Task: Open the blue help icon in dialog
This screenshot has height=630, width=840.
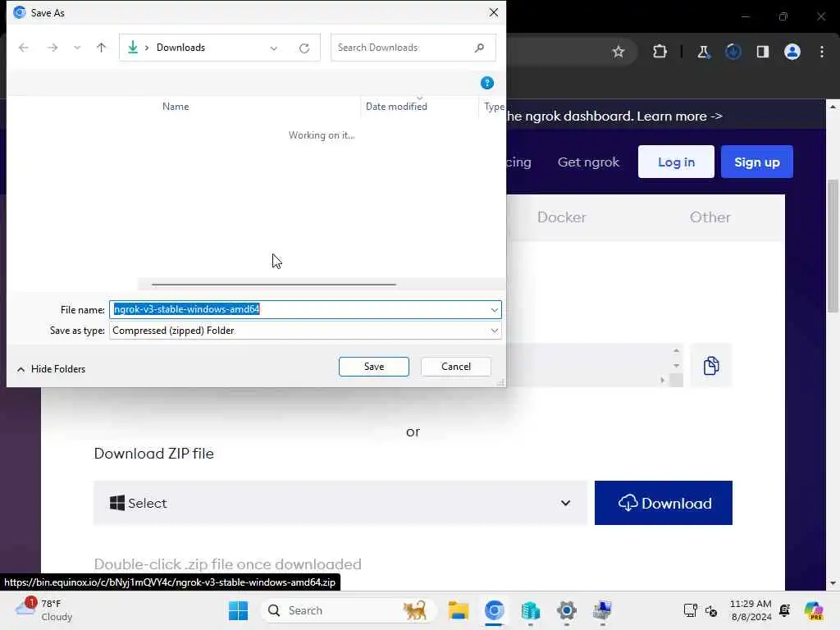Action: click(x=487, y=83)
